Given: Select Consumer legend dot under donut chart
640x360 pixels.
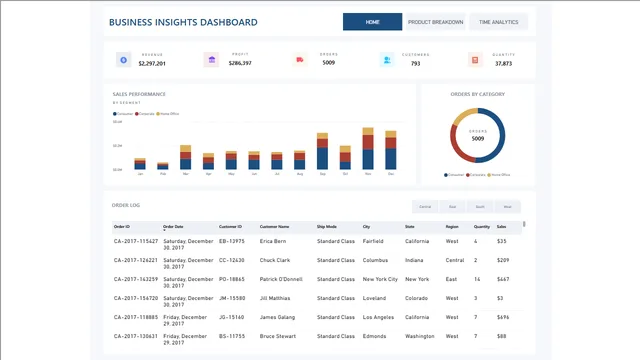Looking at the screenshot, I should pyautogui.click(x=446, y=175).
